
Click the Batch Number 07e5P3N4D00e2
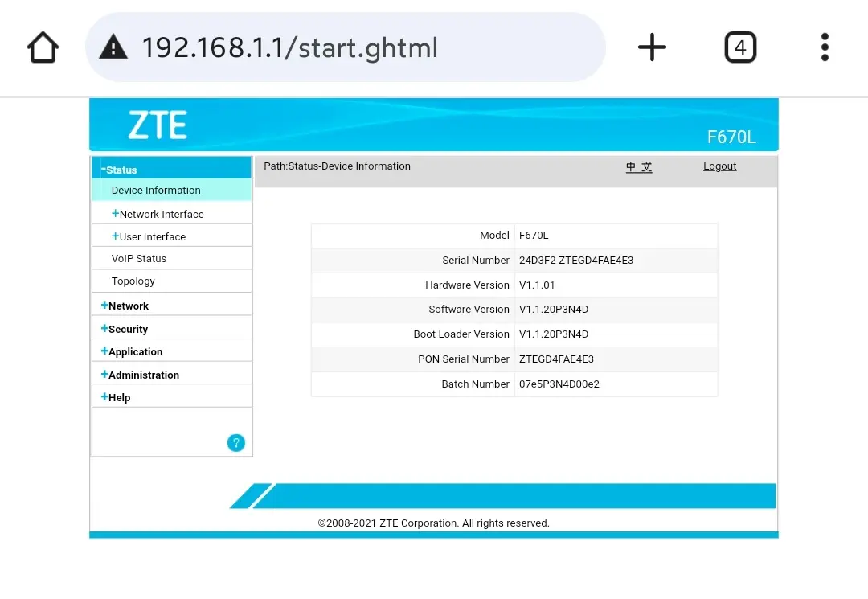pos(559,384)
